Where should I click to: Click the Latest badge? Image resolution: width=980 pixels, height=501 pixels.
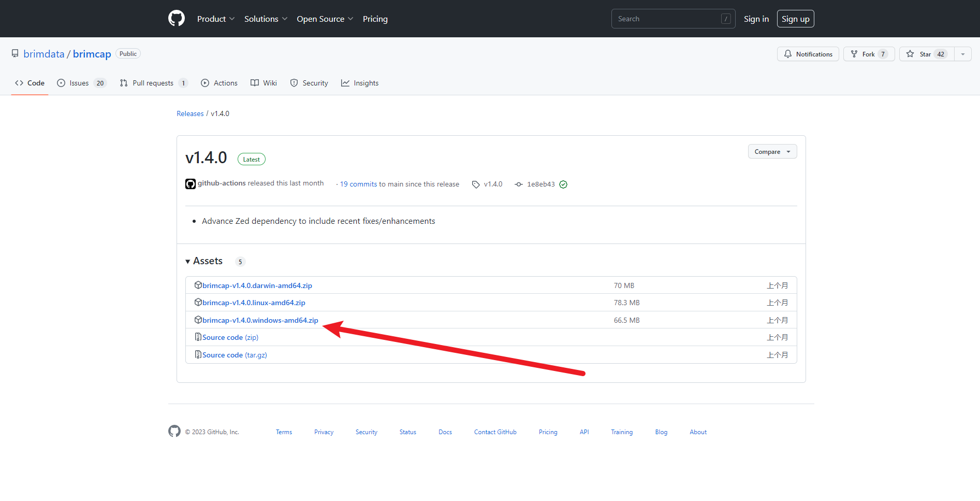[x=252, y=159]
